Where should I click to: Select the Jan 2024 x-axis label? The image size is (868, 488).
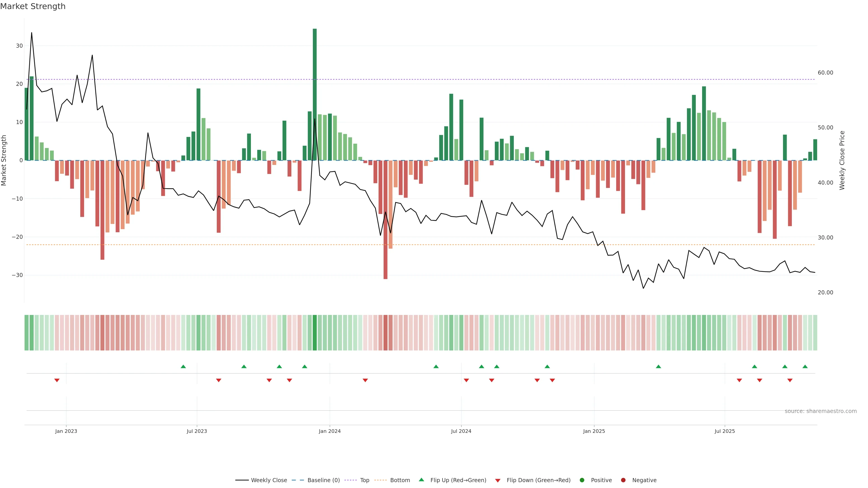click(x=330, y=431)
